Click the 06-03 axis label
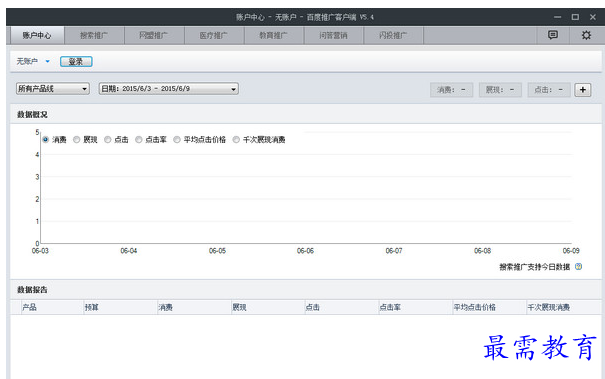605x379 pixels. pos(40,251)
